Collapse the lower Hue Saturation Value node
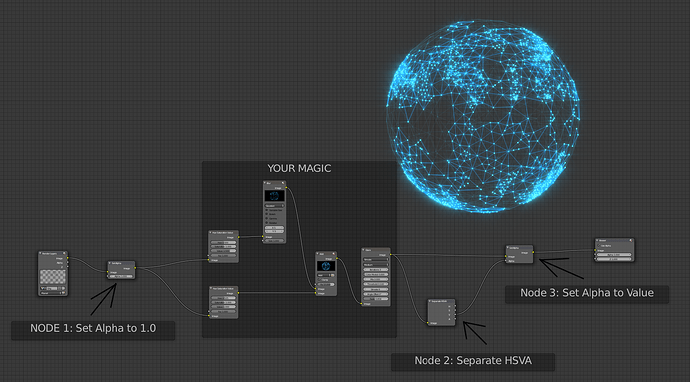The width and height of the screenshot is (690, 382). (210, 288)
